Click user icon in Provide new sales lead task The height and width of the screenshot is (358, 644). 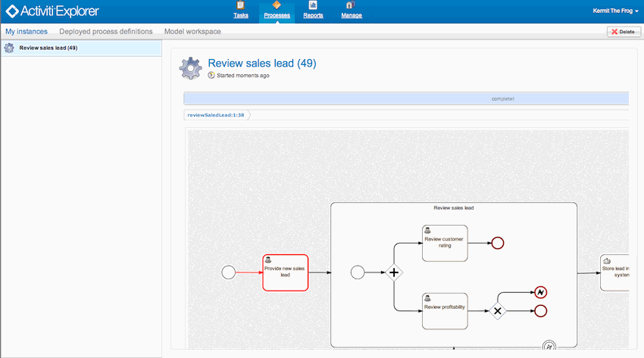click(x=267, y=260)
